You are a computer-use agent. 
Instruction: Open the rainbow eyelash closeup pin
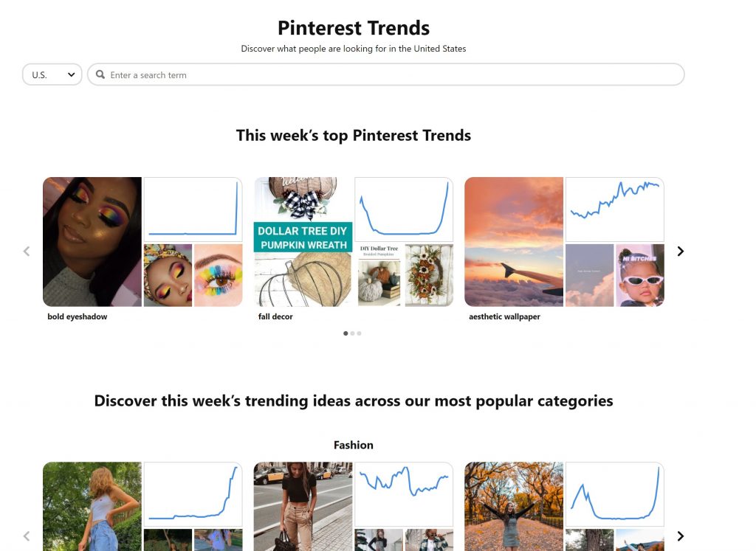[219, 275]
